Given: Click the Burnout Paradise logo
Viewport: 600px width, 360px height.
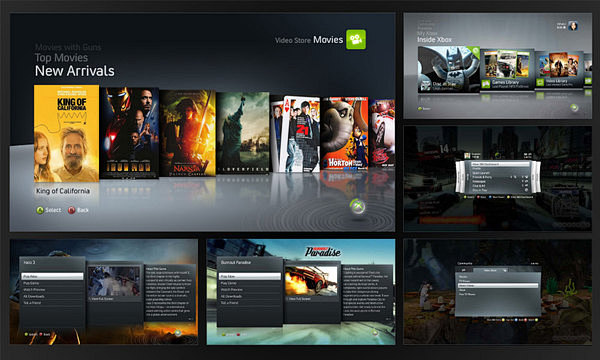Looking at the screenshot, I should [323, 251].
